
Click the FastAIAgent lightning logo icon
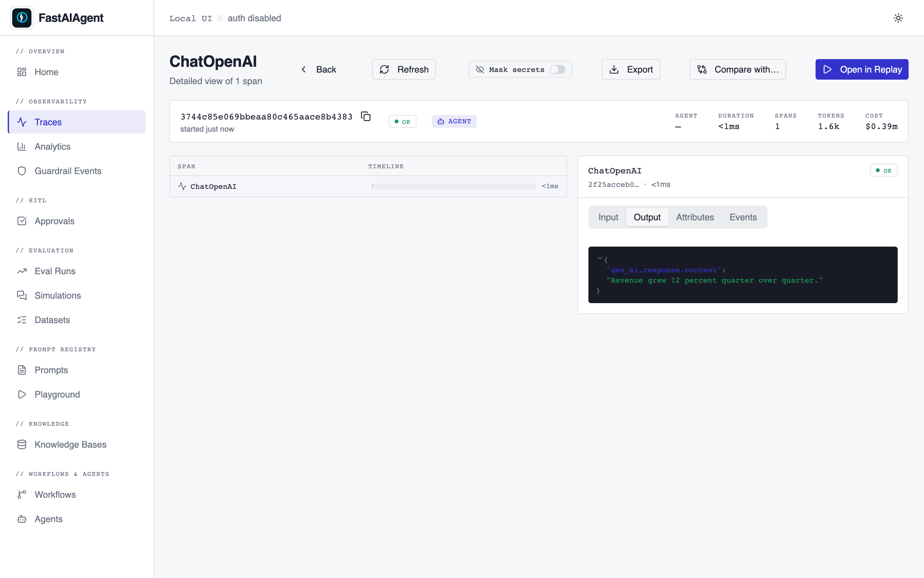(x=22, y=18)
